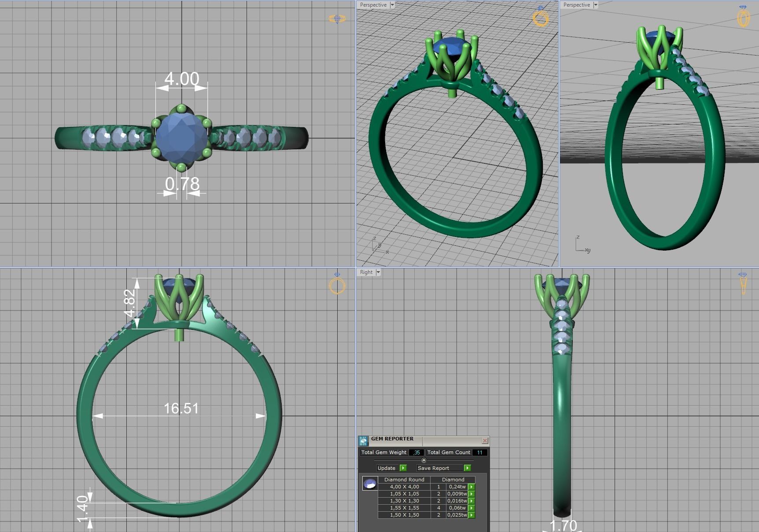This screenshot has width=759, height=532.
Task: Click the Gem Reporter panel icon
Action: [363, 441]
